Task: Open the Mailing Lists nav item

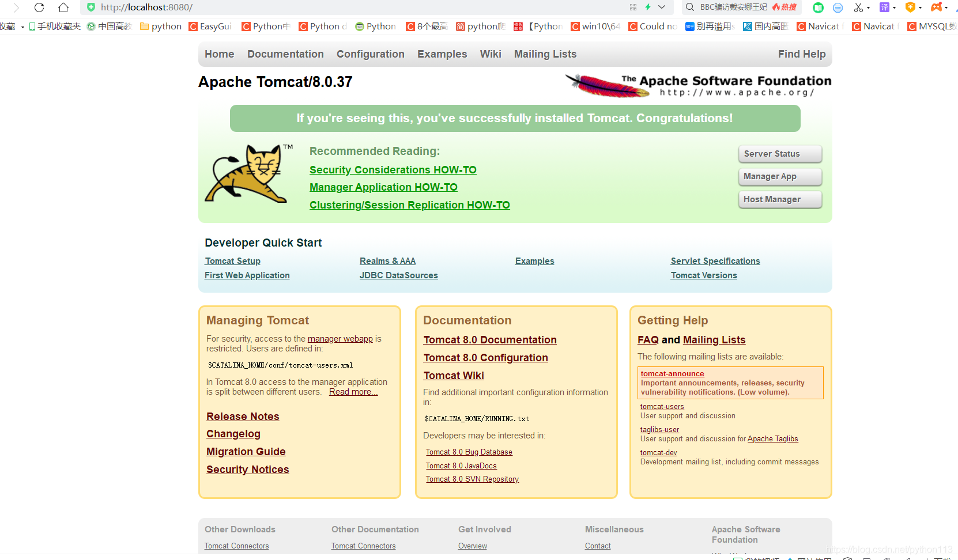Action: (545, 54)
